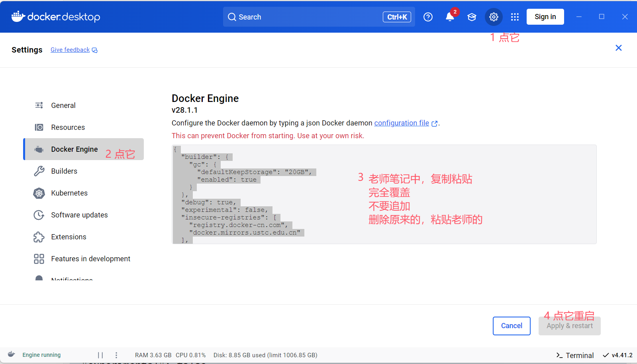Image resolution: width=637 pixels, height=364 pixels.
Task: Click the "experimental": false line
Action: (225, 210)
